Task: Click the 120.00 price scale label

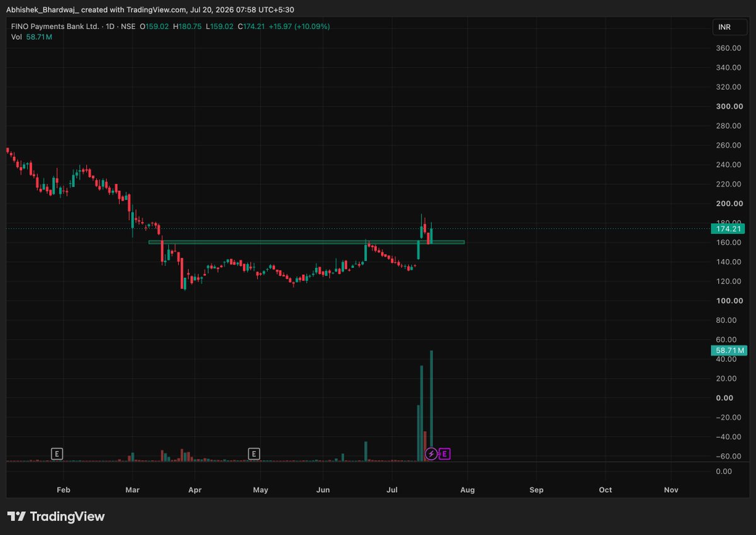Action: (728, 281)
